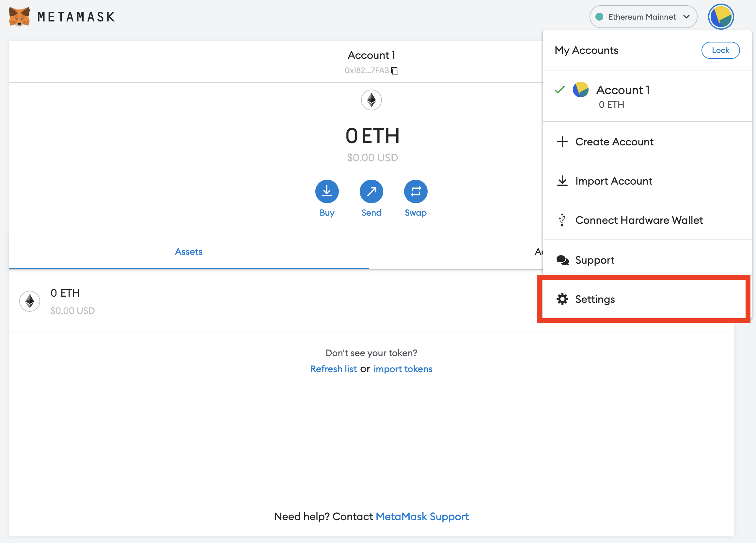Click the Account 1 avatar in My Accounts

580,90
